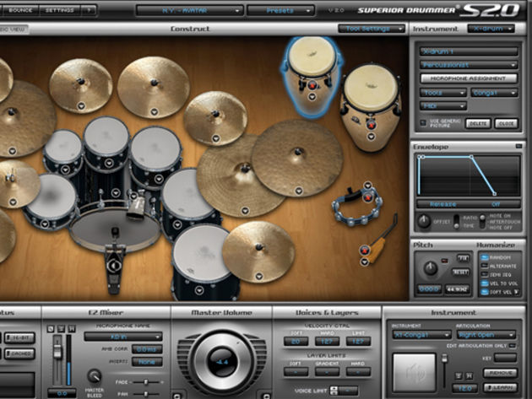Viewport: 532px width, 399px height.
Task: Click the Fade slider handle
Action: click(x=146, y=382)
